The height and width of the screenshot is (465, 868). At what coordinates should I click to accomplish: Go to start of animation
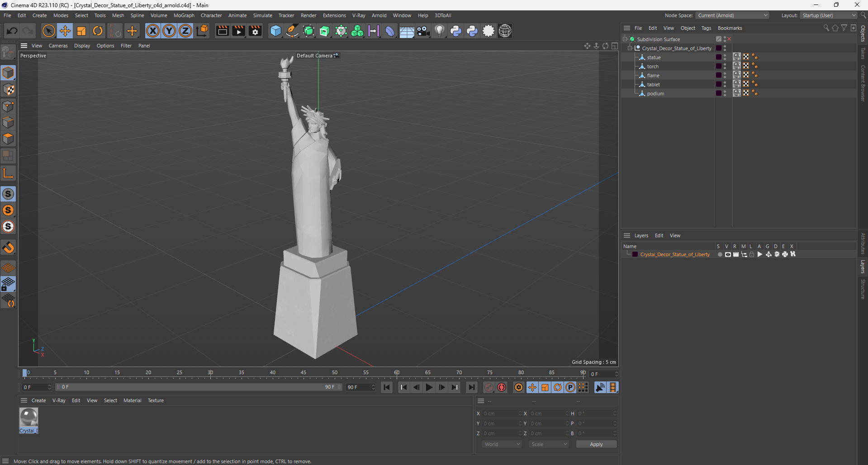click(x=387, y=387)
